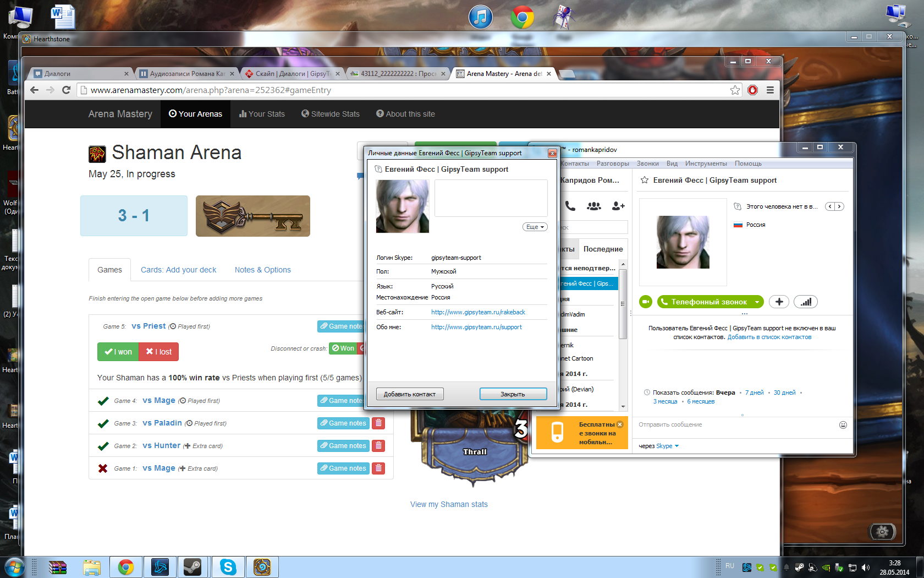Viewport: 924px width, 578px height.
Task: Open WinRAR from the taskbar
Action: (57, 567)
